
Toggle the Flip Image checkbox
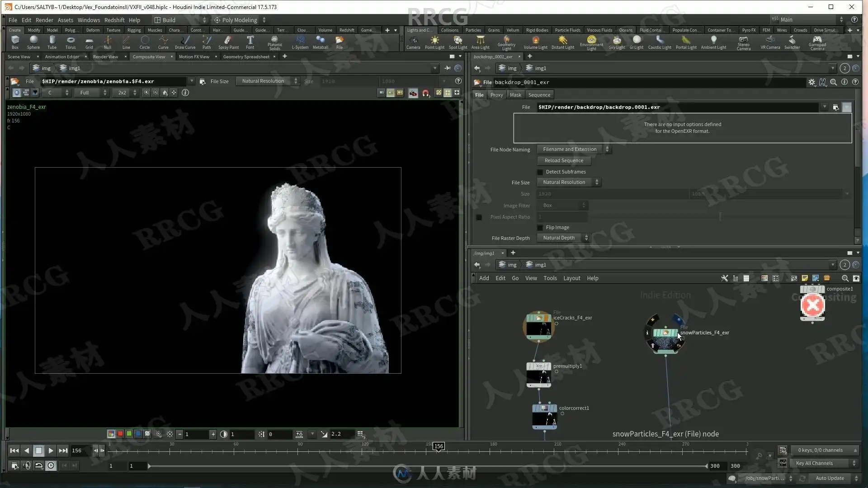pyautogui.click(x=540, y=228)
